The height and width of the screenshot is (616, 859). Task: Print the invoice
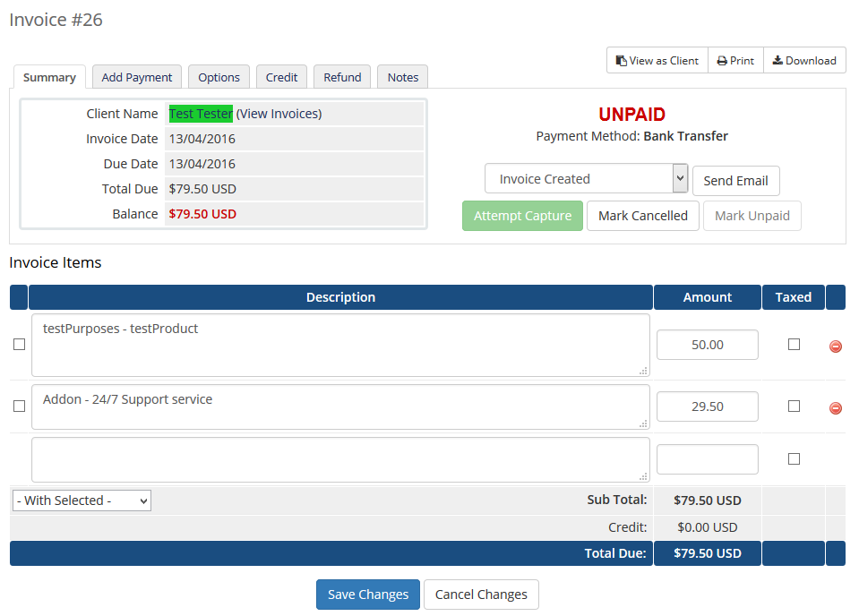point(735,60)
